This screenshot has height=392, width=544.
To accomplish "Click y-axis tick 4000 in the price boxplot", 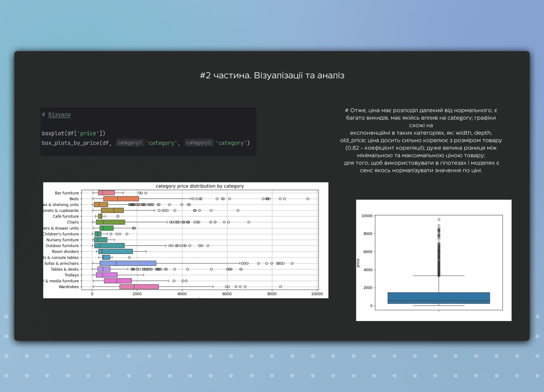I will [x=368, y=270].
